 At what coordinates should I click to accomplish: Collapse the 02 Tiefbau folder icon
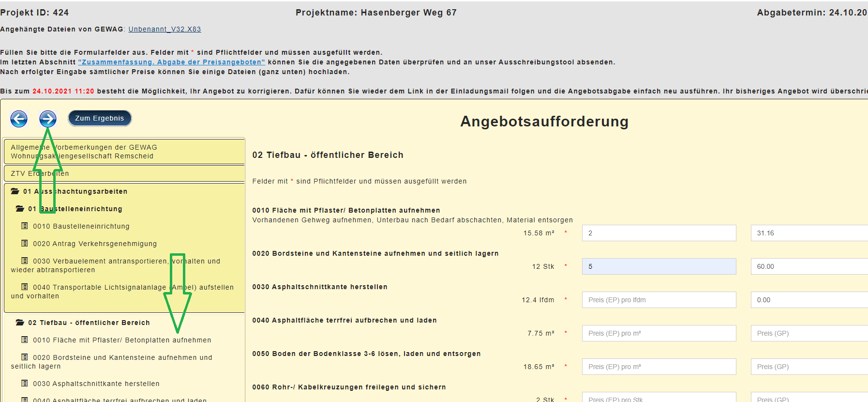(x=20, y=323)
